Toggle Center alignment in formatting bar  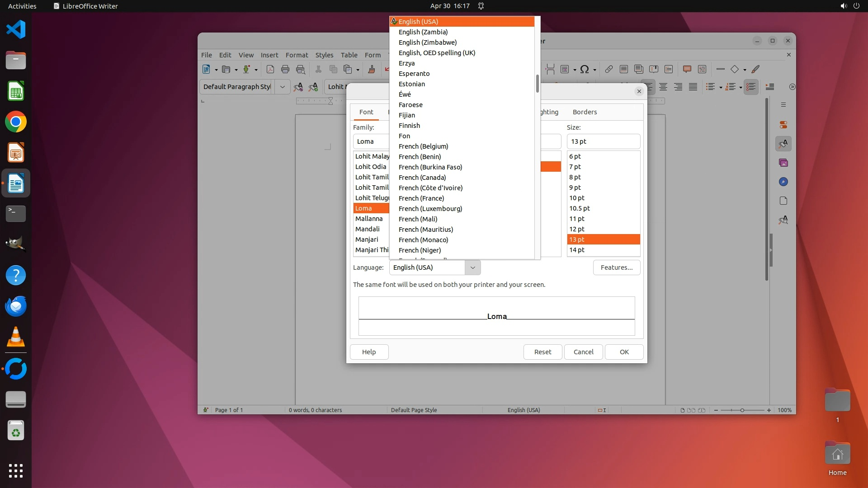point(663,87)
